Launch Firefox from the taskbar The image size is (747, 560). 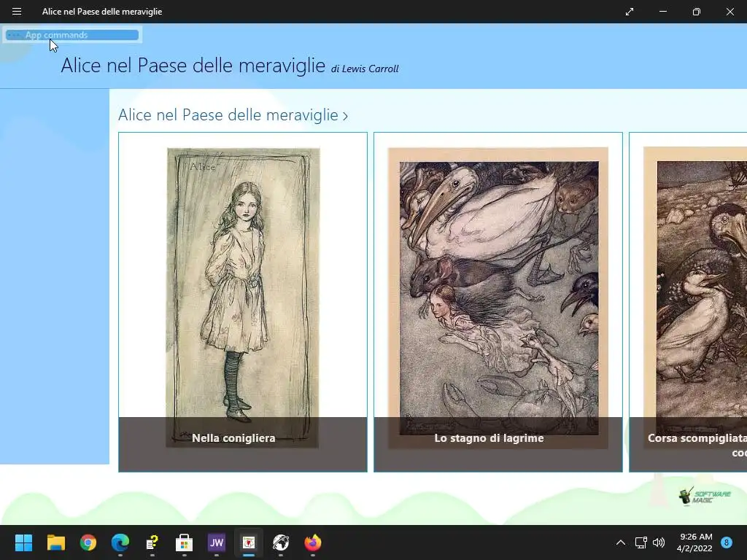click(x=313, y=542)
